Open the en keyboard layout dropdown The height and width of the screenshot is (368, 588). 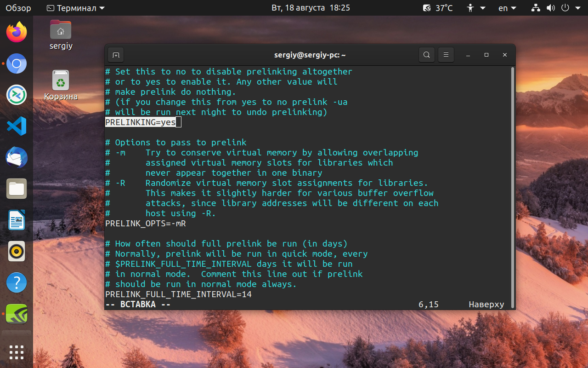(508, 8)
